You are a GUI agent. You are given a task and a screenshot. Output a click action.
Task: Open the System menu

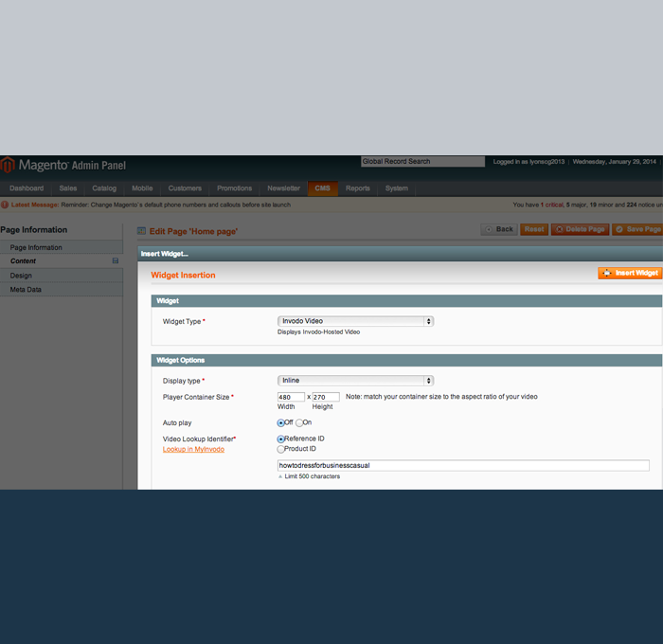pyautogui.click(x=397, y=188)
